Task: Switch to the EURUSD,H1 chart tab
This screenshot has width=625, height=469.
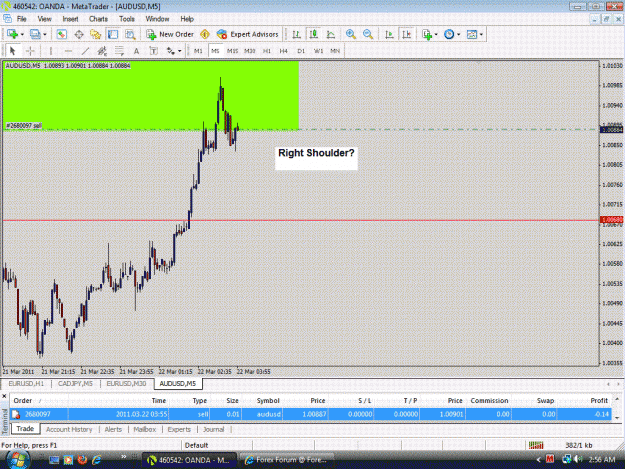Action: [x=26, y=383]
